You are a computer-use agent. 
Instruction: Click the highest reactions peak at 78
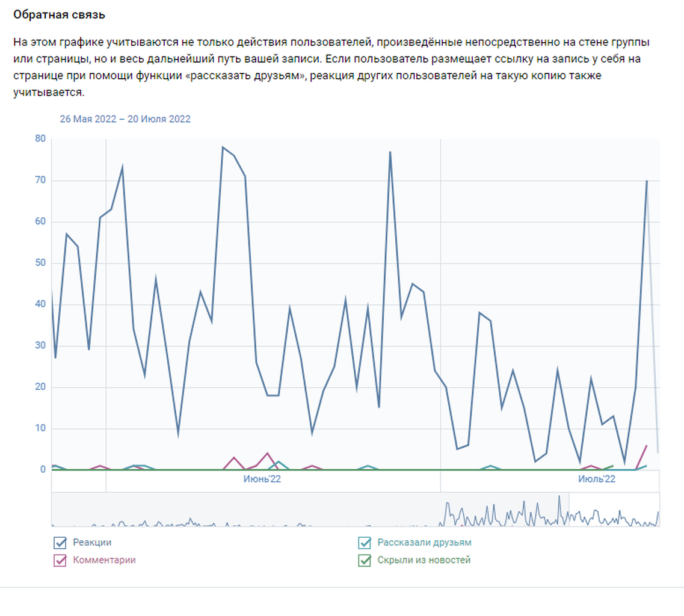tap(223, 147)
